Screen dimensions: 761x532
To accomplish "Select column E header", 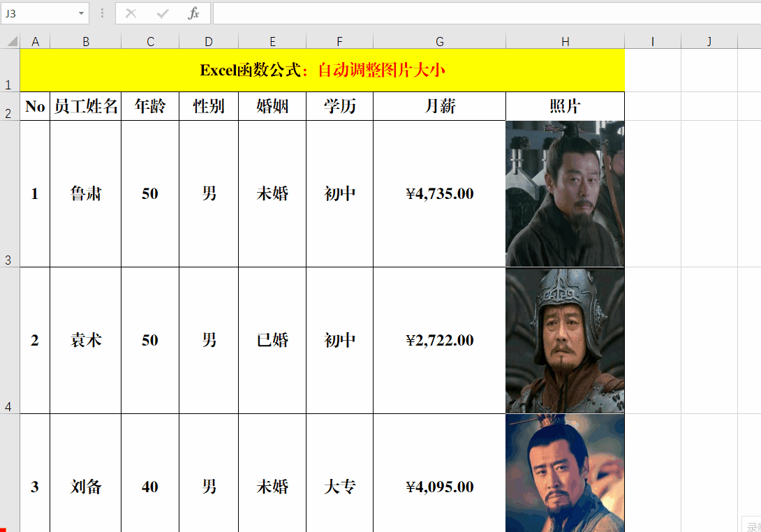I will (x=272, y=41).
